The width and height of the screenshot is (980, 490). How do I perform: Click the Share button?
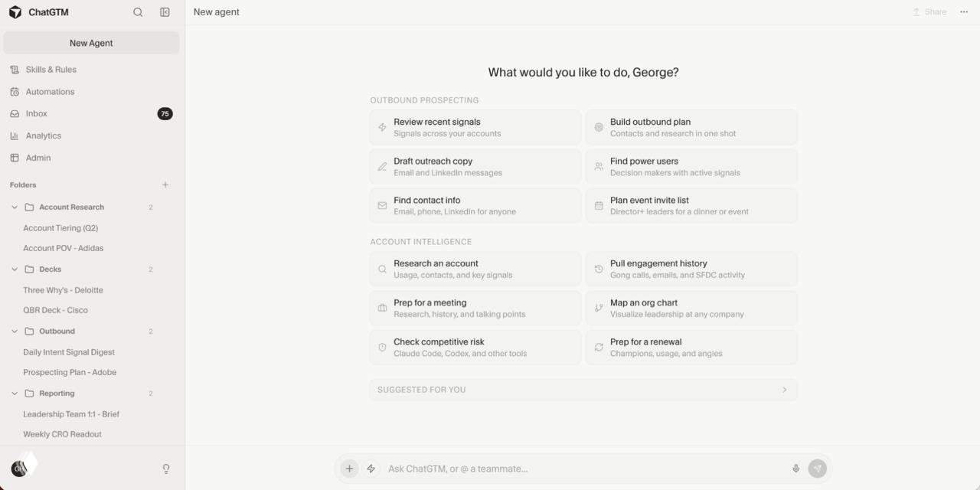(x=929, y=12)
